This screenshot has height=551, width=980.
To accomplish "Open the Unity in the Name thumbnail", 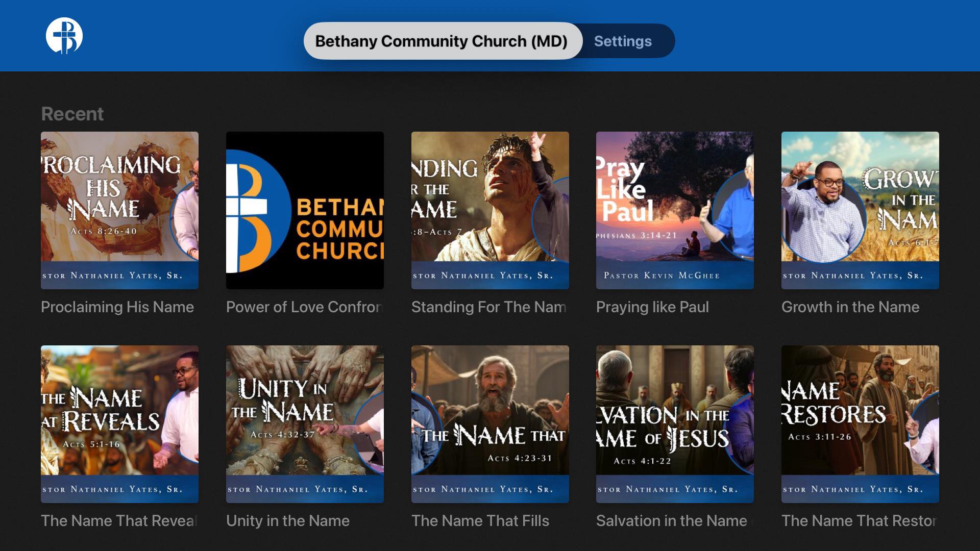I will (x=305, y=424).
